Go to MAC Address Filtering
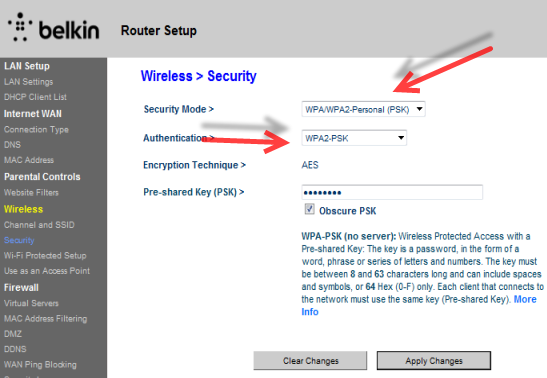The width and height of the screenshot is (547, 378). (x=45, y=319)
